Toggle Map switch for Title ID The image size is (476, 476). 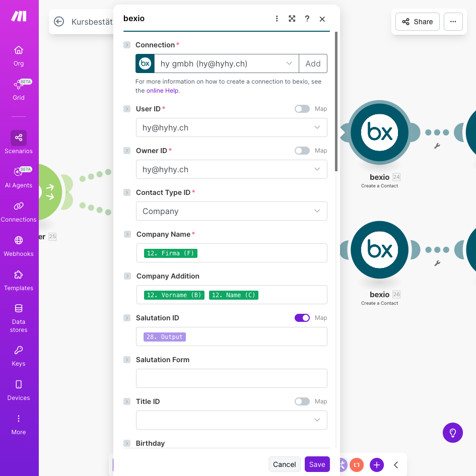[x=302, y=401]
